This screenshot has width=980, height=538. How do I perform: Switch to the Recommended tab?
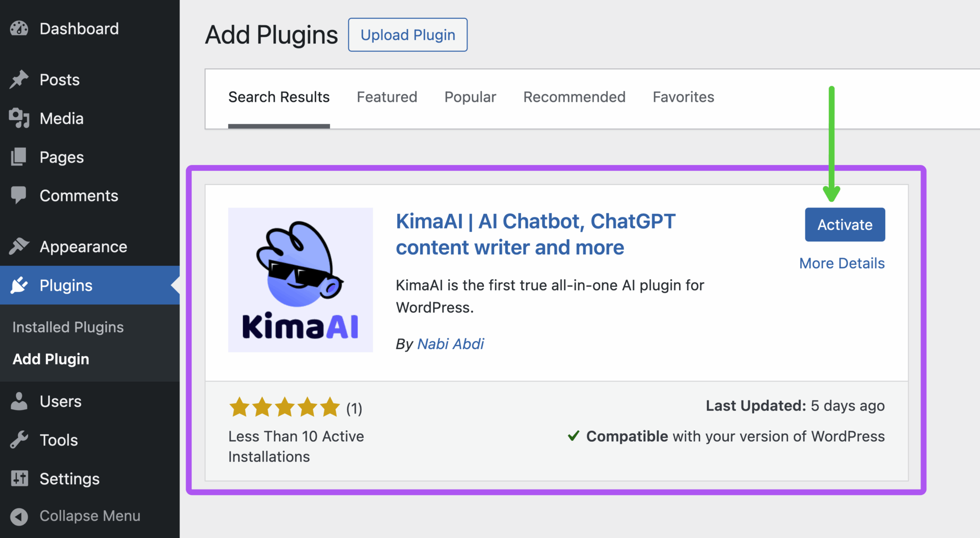click(574, 97)
